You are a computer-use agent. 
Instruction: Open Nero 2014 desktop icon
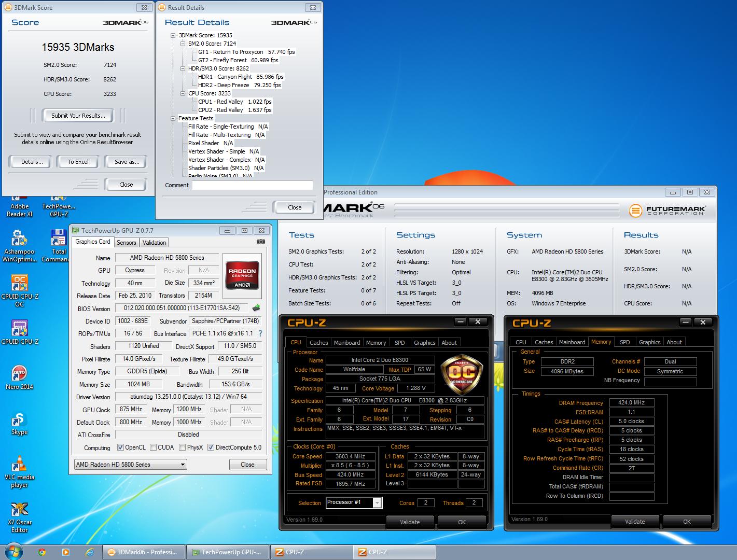pyautogui.click(x=20, y=377)
